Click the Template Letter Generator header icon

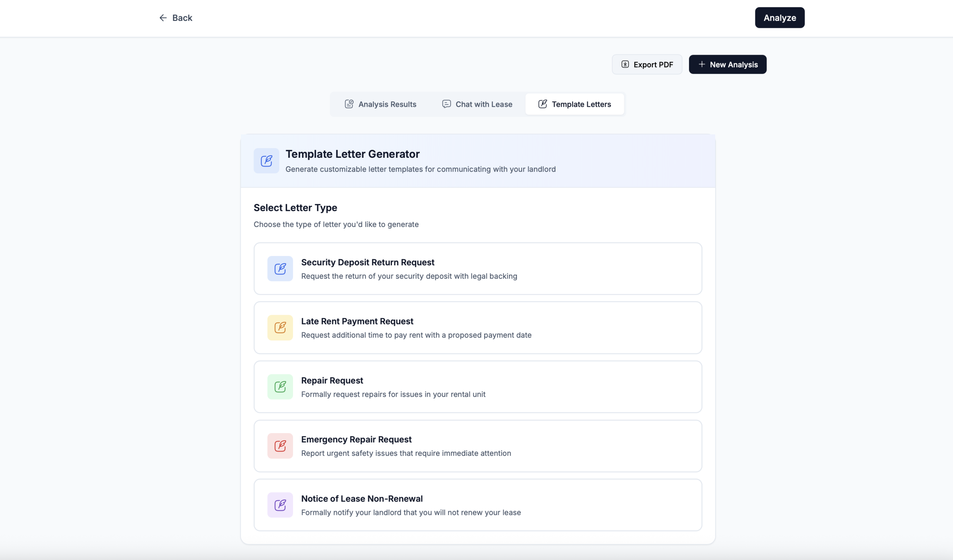click(x=266, y=161)
